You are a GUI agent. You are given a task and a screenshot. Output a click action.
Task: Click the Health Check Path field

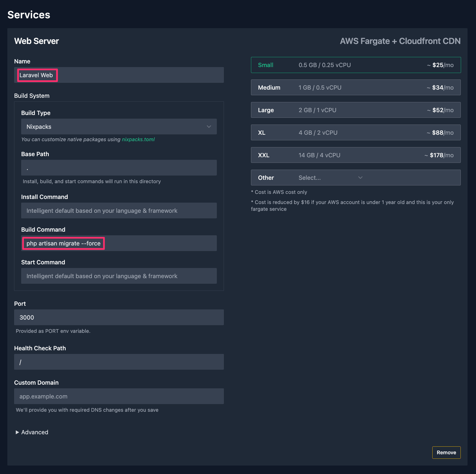[119, 362]
